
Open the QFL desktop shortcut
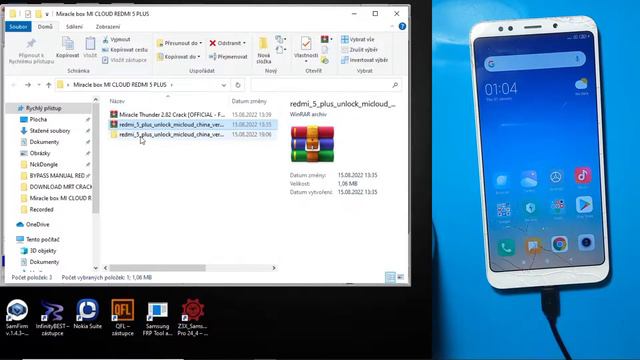click(x=122, y=318)
